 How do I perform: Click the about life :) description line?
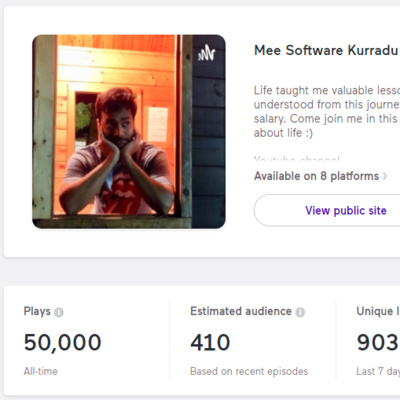(x=283, y=133)
